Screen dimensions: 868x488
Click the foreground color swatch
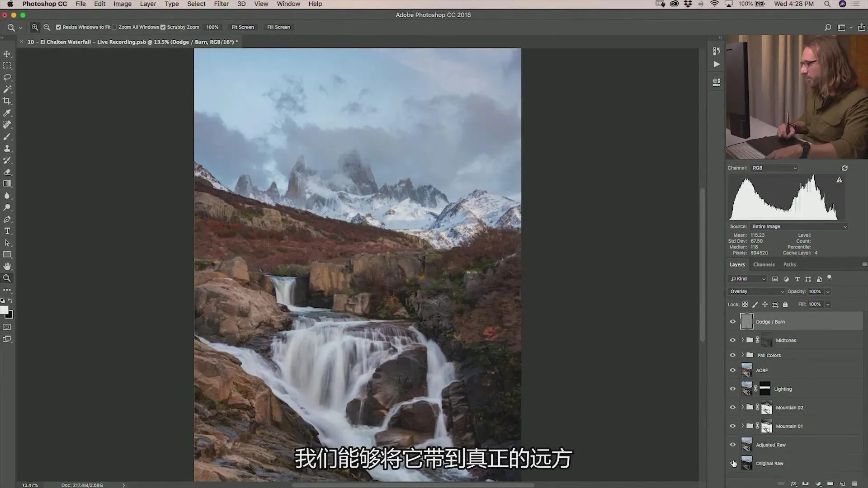coord(4,310)
